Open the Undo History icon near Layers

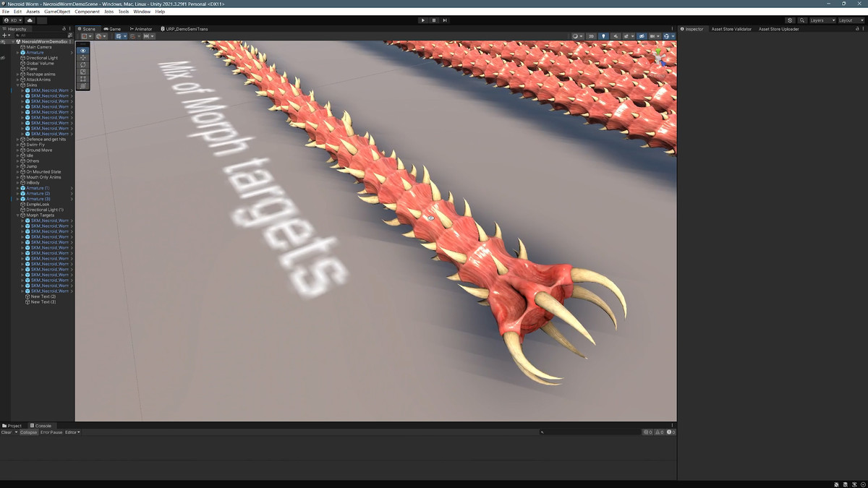790,20
